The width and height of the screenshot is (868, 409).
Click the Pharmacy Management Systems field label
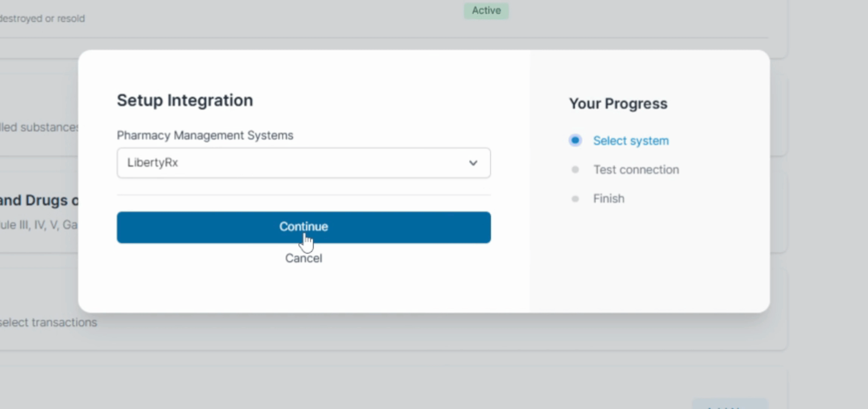[205, 135]
